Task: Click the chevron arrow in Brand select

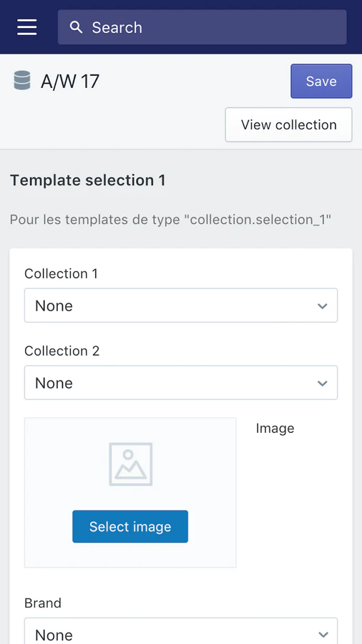Action: pyautogui.click(x=323, y=635)
